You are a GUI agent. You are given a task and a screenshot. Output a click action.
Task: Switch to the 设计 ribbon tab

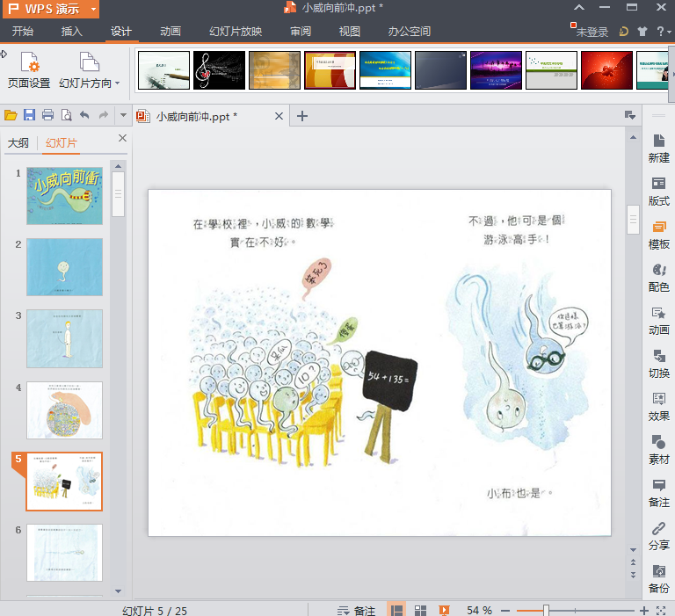click(x=121, y=31)
